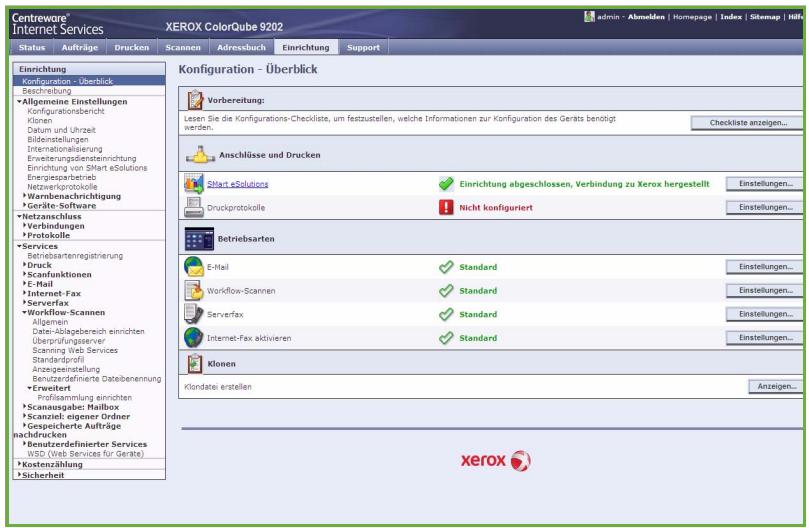This screenshot has height=528, width=809.
Task: Open the Index header link
Action: click(731, 17)
